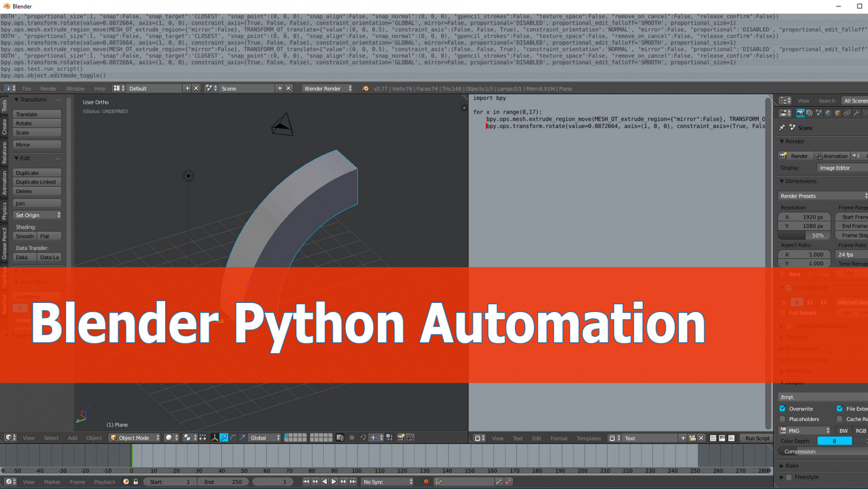868x489 pixels.
Task: Toggle the Placeholders checkbox
Action: 782,419
